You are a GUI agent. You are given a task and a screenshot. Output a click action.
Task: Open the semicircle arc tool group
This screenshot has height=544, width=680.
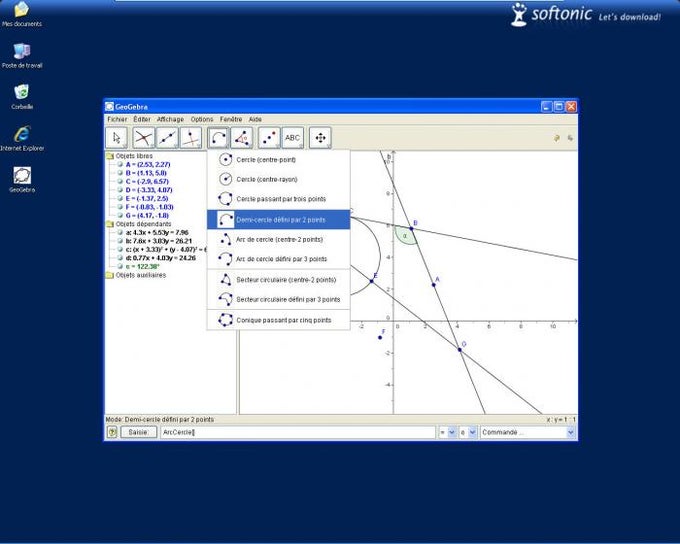pyautogui.click(x=218, y=138)
